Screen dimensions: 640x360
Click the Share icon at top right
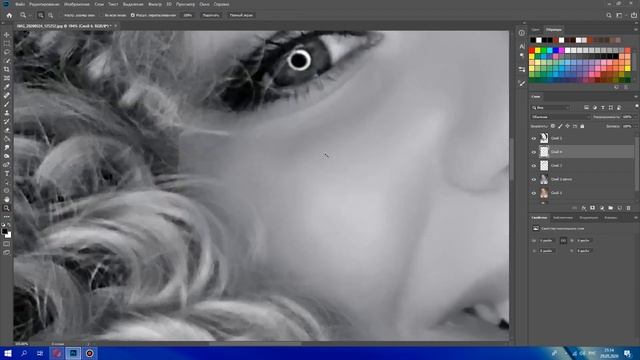click(633, 15)
